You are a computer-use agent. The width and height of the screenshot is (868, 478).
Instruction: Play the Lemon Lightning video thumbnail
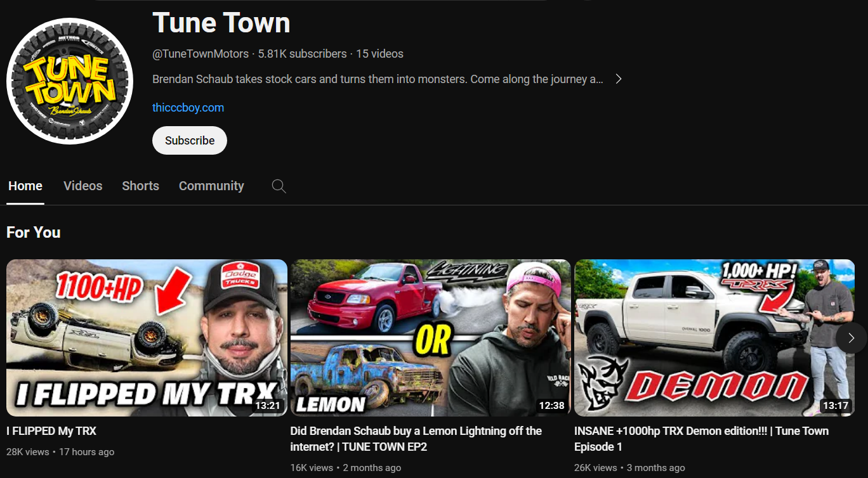click(x=430, y=337)
